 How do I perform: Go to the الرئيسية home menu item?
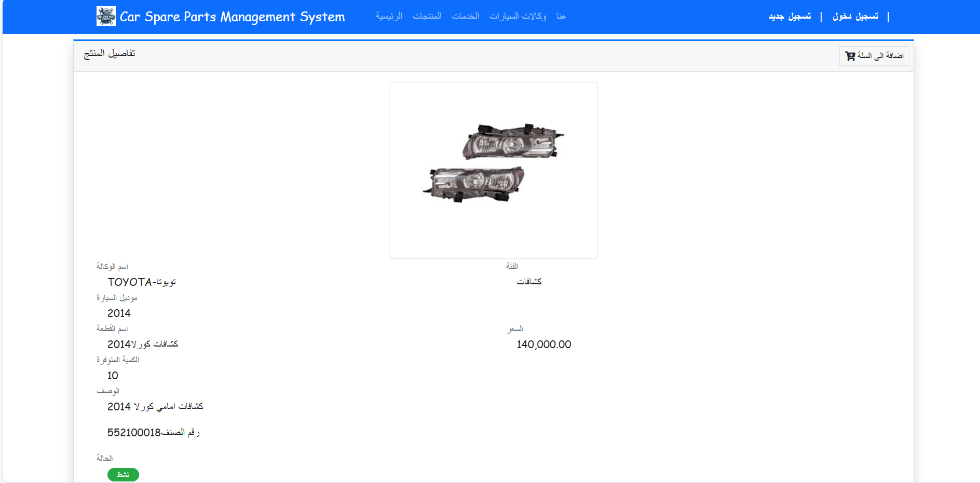(x=389, y=16)
